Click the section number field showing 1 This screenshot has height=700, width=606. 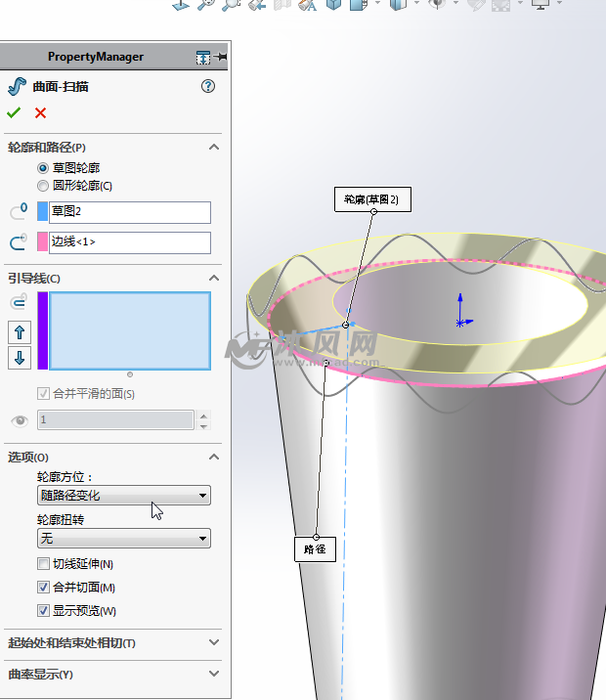[115, 419]
